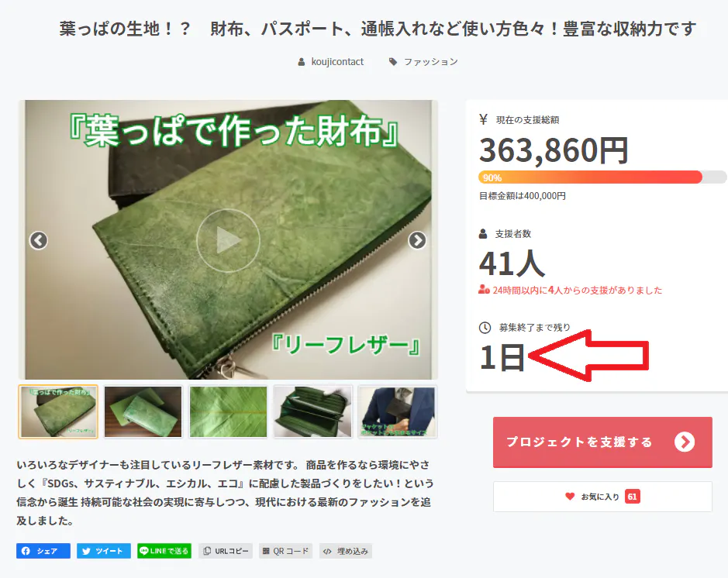Share the project on Facebook
This screenshot has width=728, height=578.
click(43, 551)
